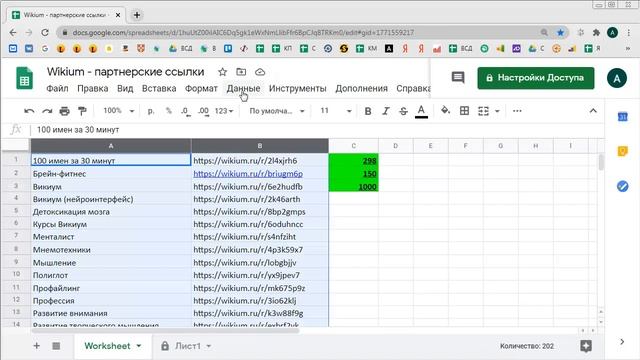
Task: Open Calendar side panel icon
Action: [622, 117]
